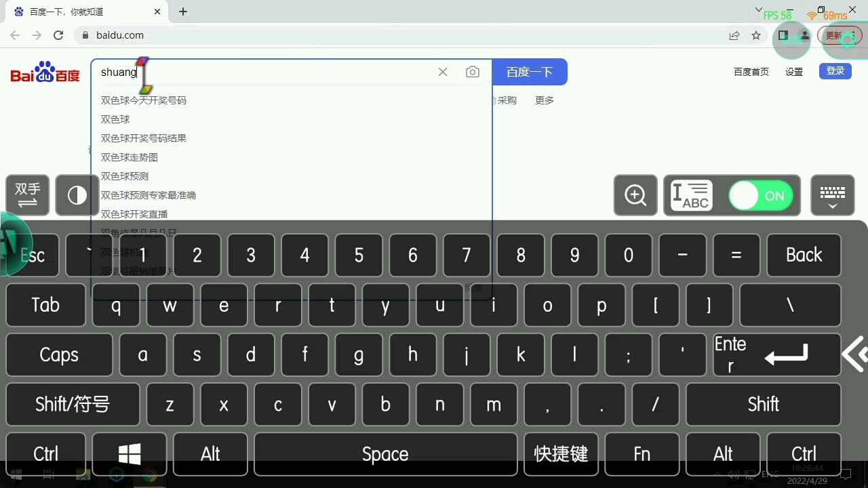Select suggestion 双色球今天开奖号码
Viewport: 868px width, 488px height.
pyautogui.click(x=144, y=100)
